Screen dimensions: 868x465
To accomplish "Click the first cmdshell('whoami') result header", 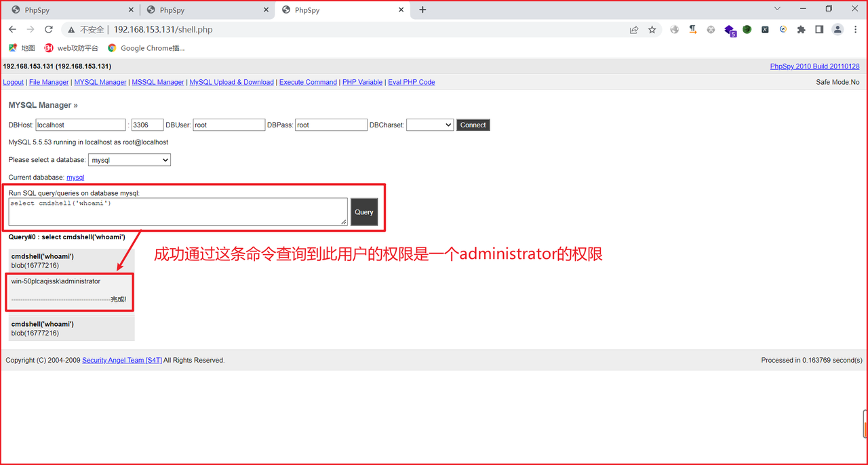I will click(43, 256).
